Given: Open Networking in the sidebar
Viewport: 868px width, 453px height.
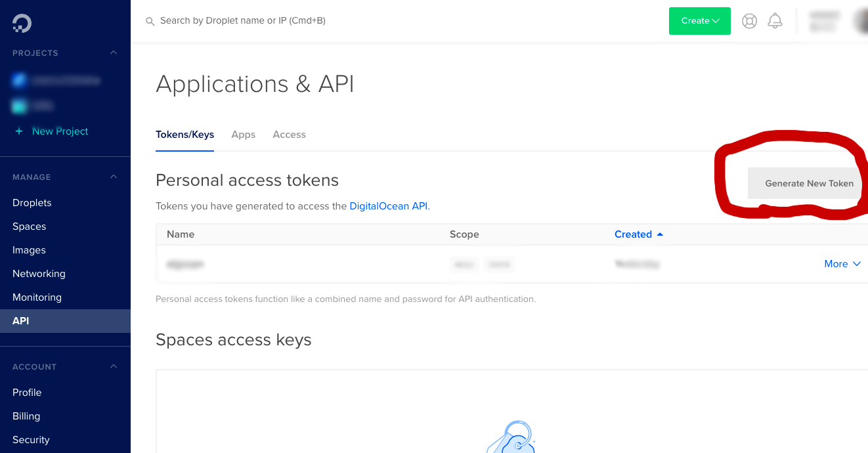Looking at the screenshot, I should (x=39, y=274).
